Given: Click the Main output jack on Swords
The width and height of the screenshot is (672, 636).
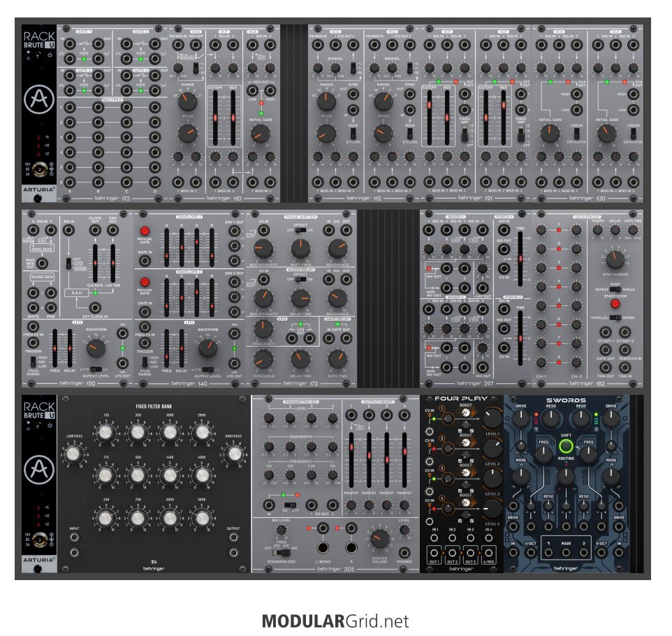Looking at the screenshot, I should pyautogui.click(x=566, y=553).
